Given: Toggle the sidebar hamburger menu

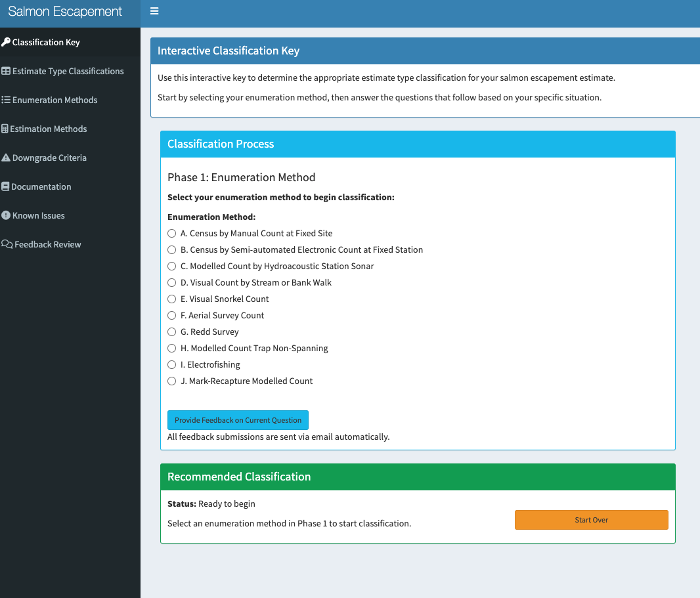Looking at the screenshot, I should (x=154, y=11).
